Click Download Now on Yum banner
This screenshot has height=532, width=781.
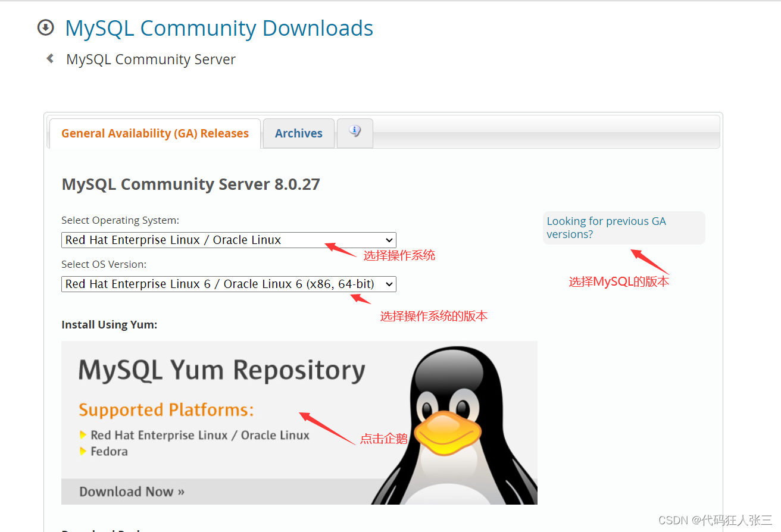pos(132,492)
